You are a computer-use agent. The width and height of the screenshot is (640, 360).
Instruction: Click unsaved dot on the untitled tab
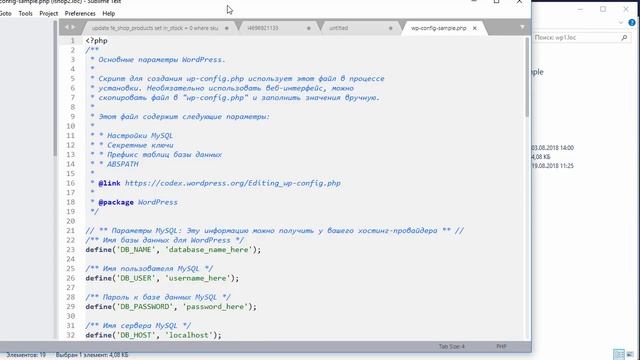(x=391, y=28)
